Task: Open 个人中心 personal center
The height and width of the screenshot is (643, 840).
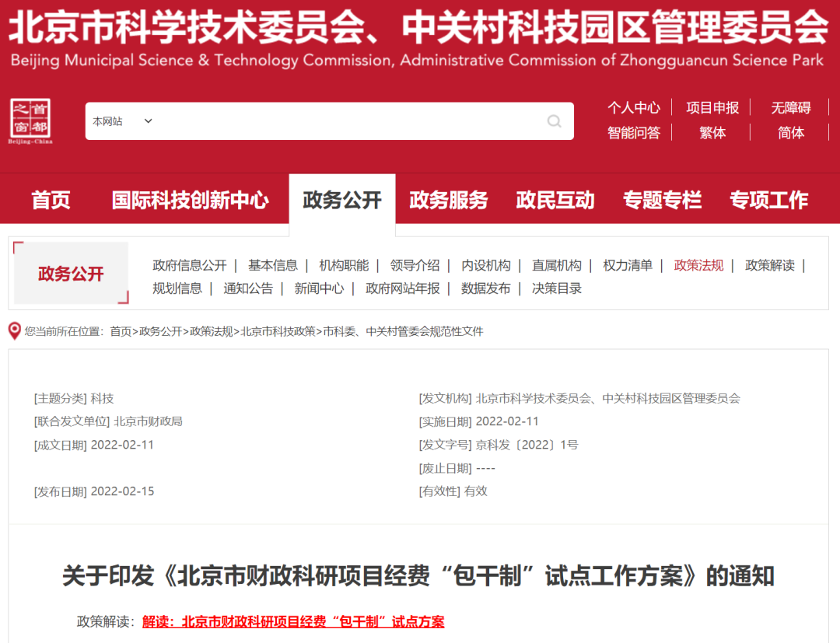Action: 634,107
